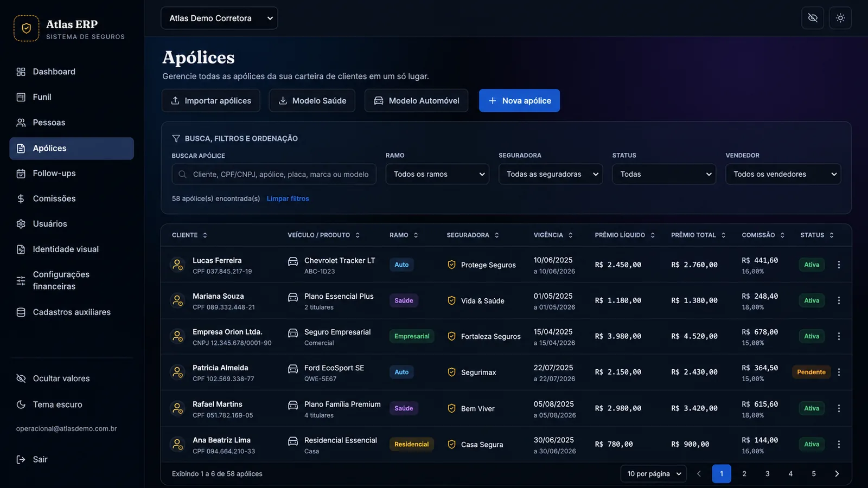Image resolution: width=868 pixels, height=488 pixels.
Task: Open actions menu for Empresa Orion Ltda. row
Action: 839,336
